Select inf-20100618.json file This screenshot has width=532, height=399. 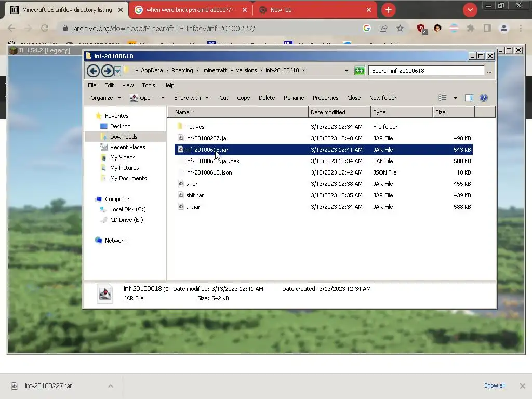coord(209,172)
